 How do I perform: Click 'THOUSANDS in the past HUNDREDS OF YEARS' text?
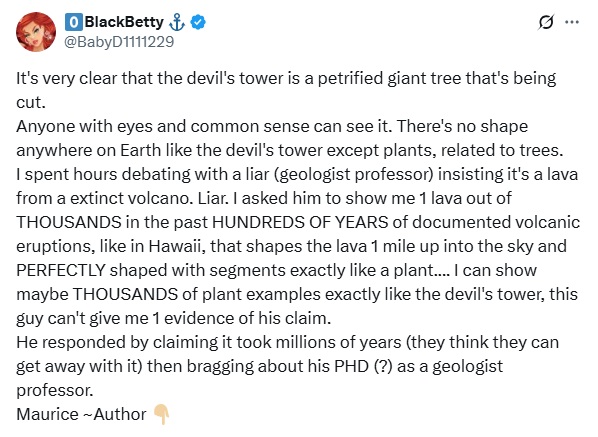(x=202, y=222)
